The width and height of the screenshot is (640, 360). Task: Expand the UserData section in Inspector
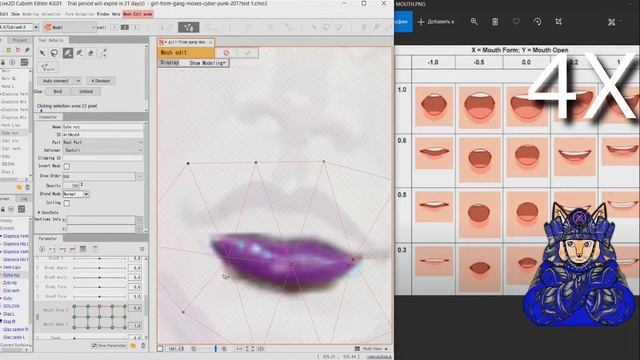39,213
